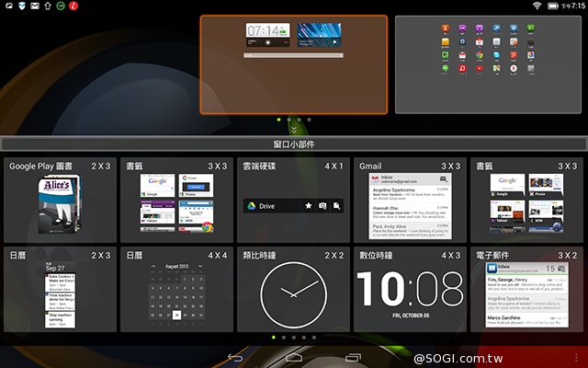
Task: Tap the 7:15 status bar clock
Action: [573, 6]
